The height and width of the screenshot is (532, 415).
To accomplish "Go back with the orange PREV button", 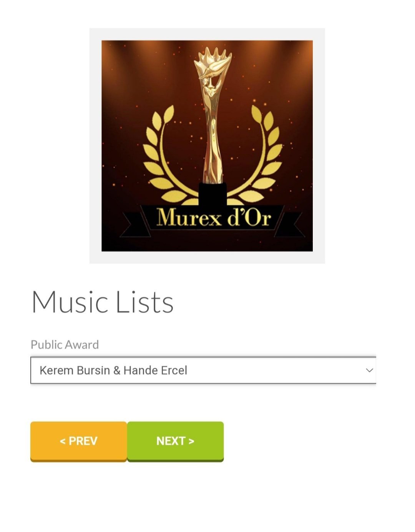I will point(79,441).
